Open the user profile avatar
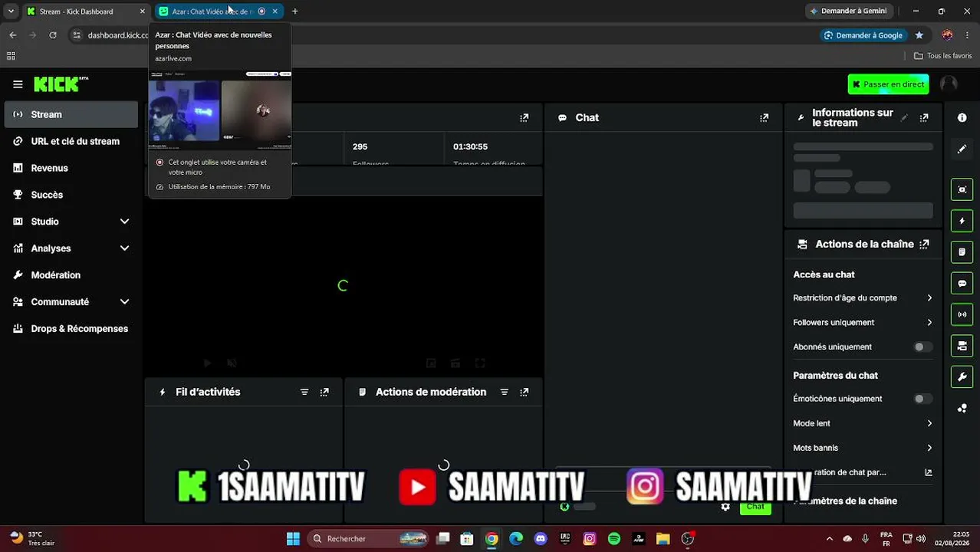The height and width of the screenshot is (552, 980). pos(949,84)
